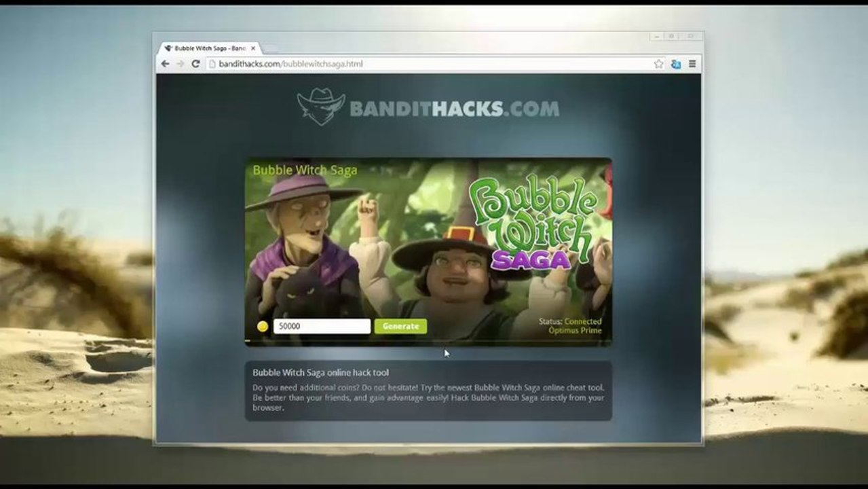Bookmark this page with the star icon

(658, 64)
